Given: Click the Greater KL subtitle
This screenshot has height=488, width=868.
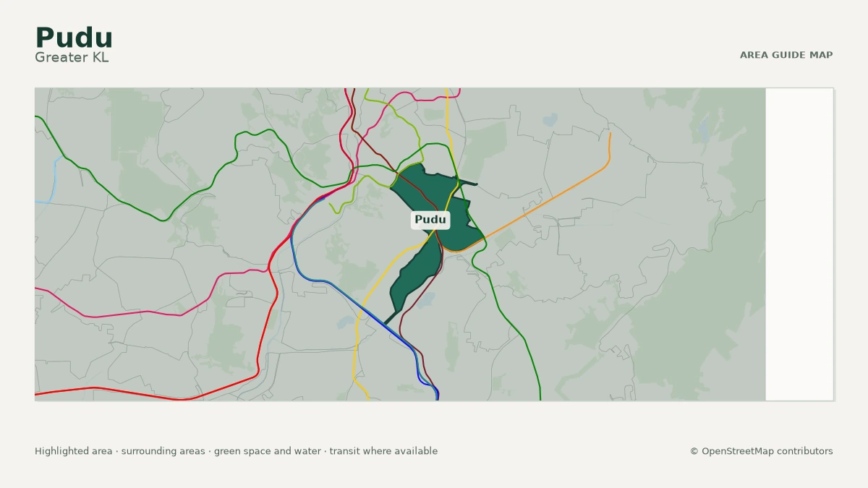Looking at the screenshot, I should pyautogui.click(x=72, y=57).
